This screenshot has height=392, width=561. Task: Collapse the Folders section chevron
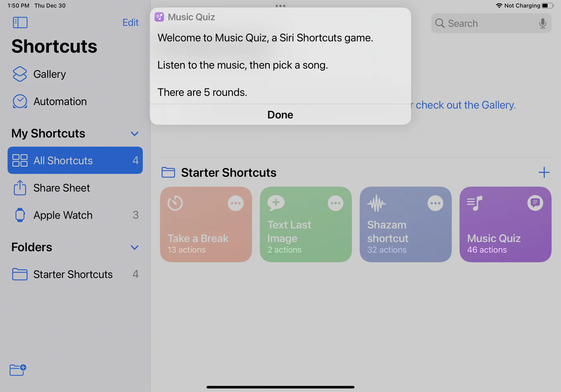coord(135,247)
